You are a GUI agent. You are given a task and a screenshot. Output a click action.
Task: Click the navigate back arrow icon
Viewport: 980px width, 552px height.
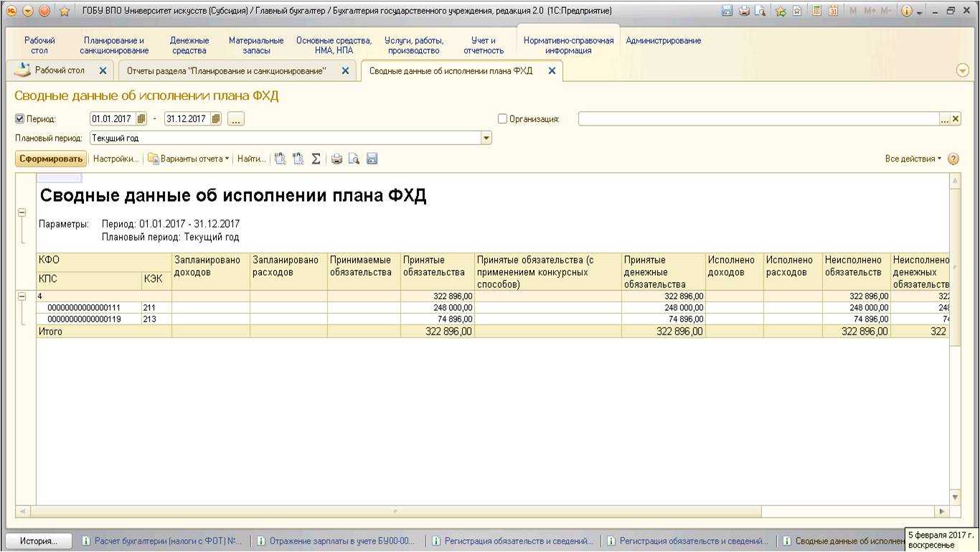[x=28, y=11]
